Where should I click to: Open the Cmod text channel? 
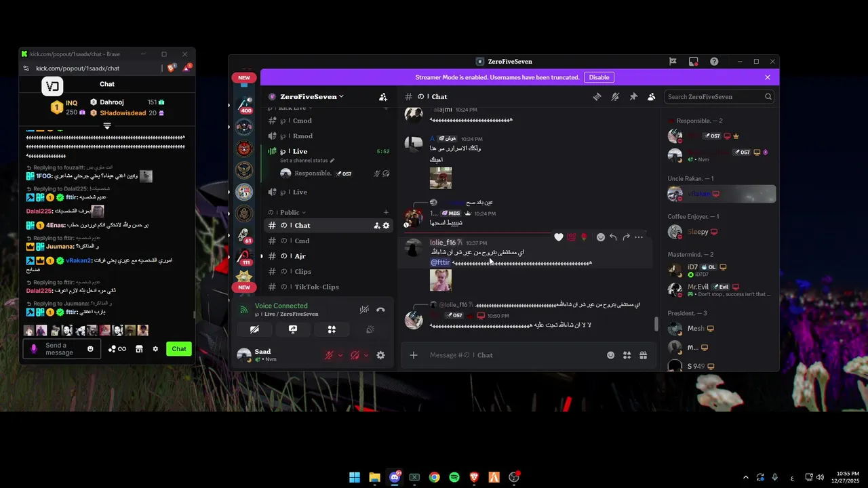(x=328, y=121)
